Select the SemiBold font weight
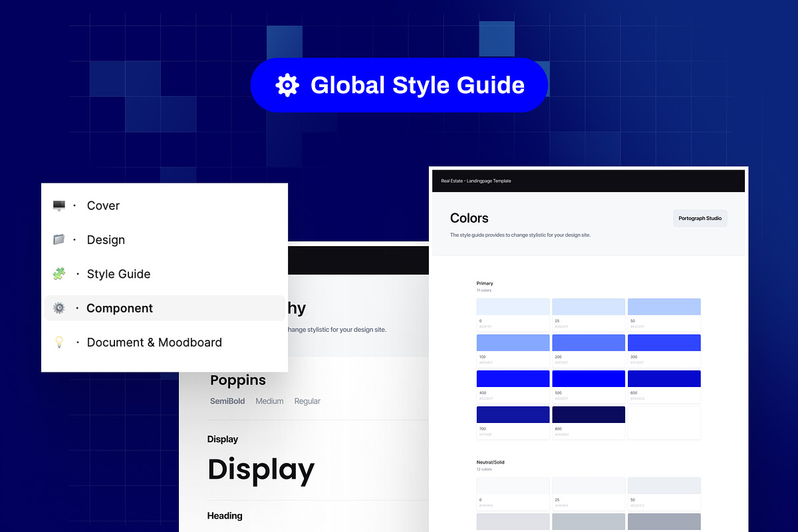This screenshot has width=798, height=532. click(x=227, y=401)
